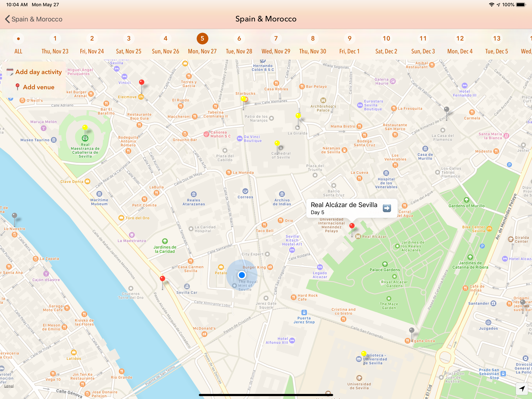Tap the yellow pin on Cathedral of Seville
This screenshot has height=399, width=532.
277,143
